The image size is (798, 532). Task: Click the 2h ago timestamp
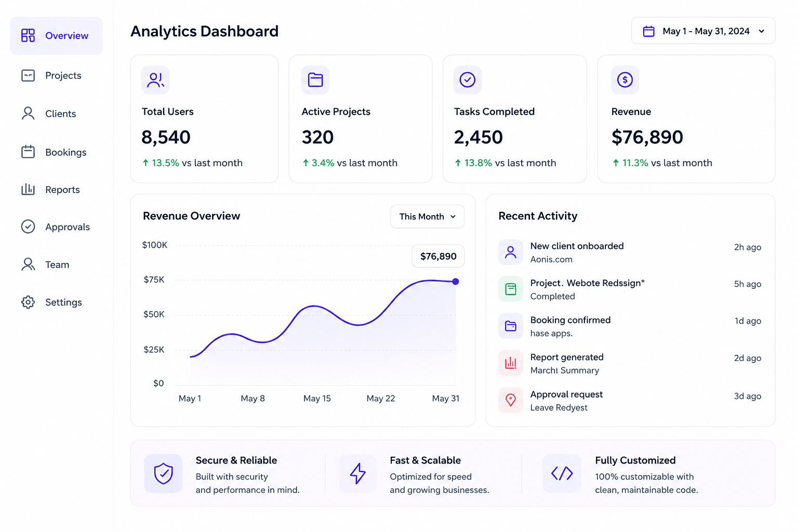coord(747,247)
